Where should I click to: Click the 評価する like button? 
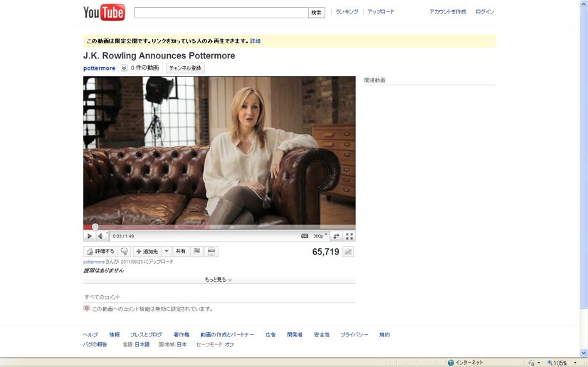(100, 251)
